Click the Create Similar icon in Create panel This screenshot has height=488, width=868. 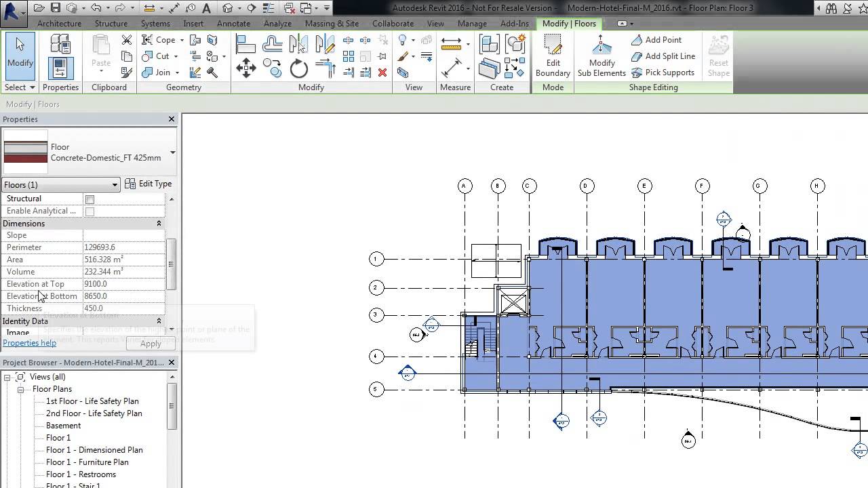(515, 68)
